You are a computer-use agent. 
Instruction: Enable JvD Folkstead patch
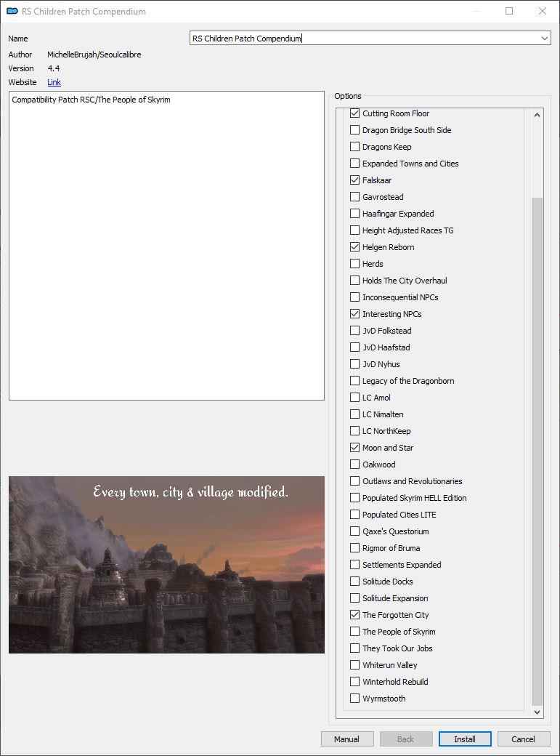coord(354,331)
